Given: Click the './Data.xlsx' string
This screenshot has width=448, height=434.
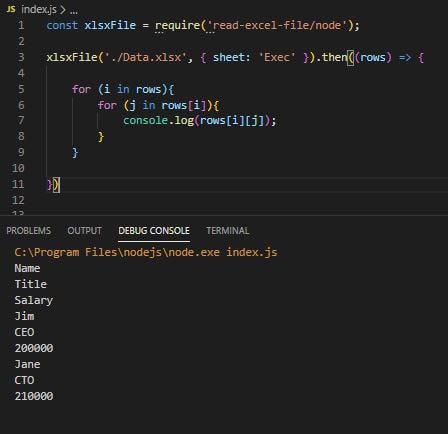Looking at the screenshot, I should [146, 57].
